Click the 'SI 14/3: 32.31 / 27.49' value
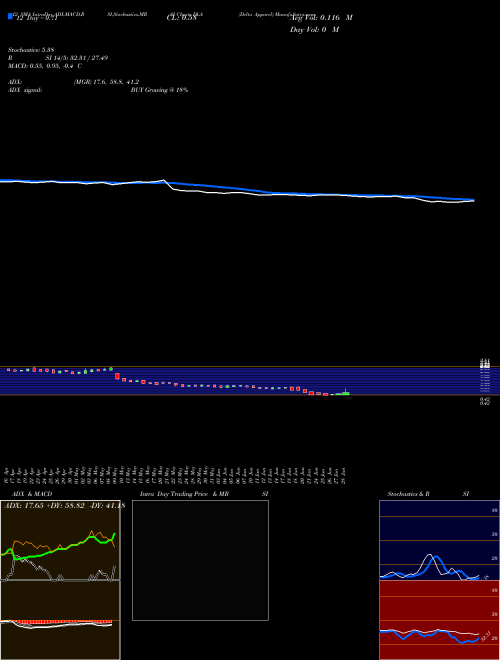Image resolution: width=500 pixels, height=660 pixels. pyautogui.click(x=77, y=58)
